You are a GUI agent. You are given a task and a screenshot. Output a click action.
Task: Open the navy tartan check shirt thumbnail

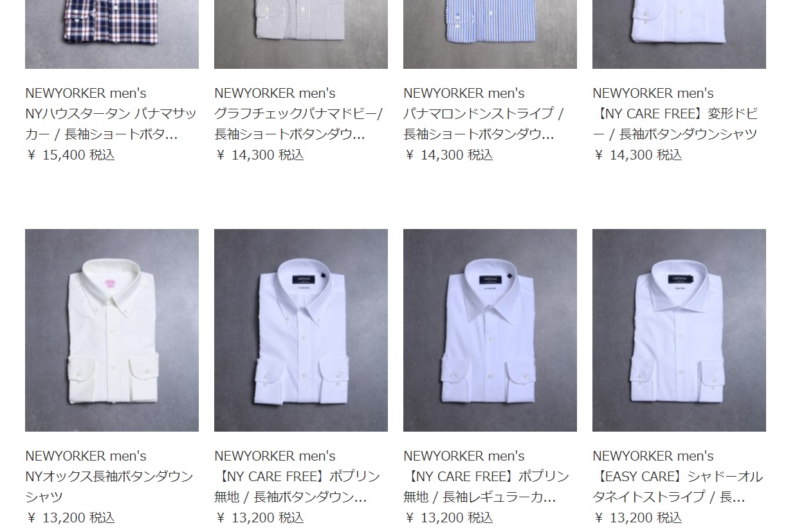(112, 34)
